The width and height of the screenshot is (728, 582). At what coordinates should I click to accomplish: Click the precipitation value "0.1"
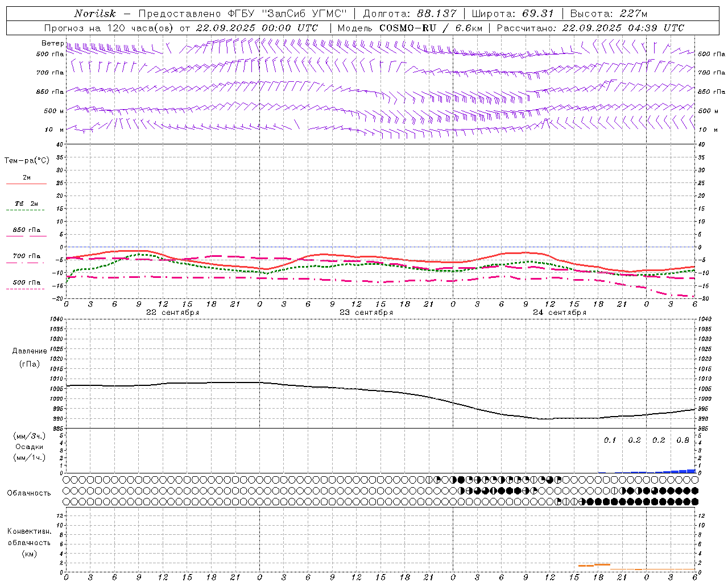[x=610, y=440]
